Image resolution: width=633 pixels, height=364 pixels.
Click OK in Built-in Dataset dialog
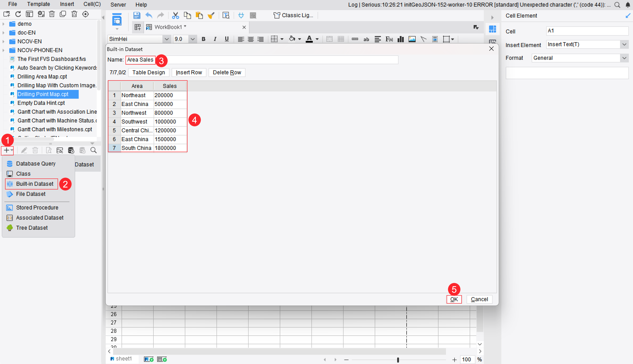tap(454, 299)
